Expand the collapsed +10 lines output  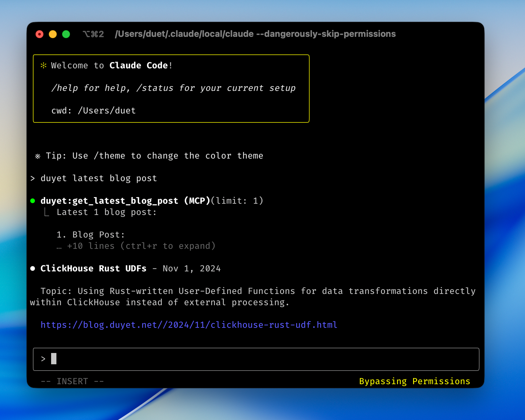[141, 246]
